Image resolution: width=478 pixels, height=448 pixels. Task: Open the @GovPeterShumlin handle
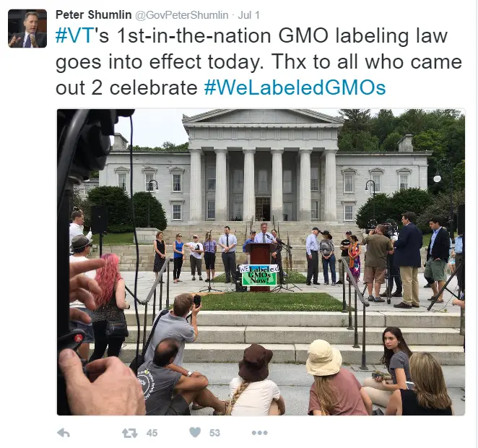pyautogui.click(x=182, y=15)
